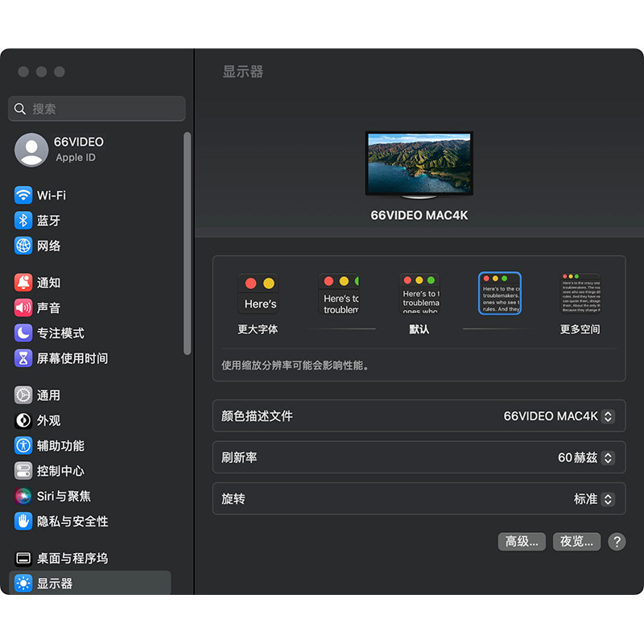Click the 高级... button
The width and height of the screenshot is (644, 644).
[522, 541]
